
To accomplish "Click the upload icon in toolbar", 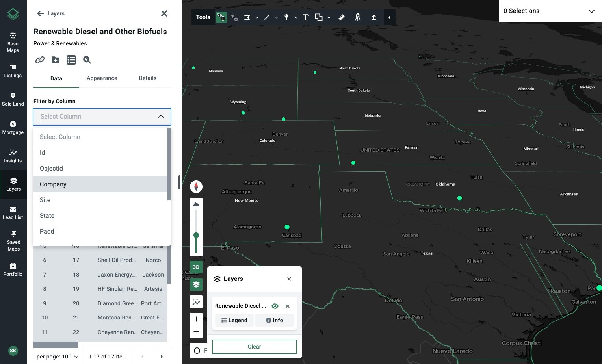I will (x=373, y=17).
